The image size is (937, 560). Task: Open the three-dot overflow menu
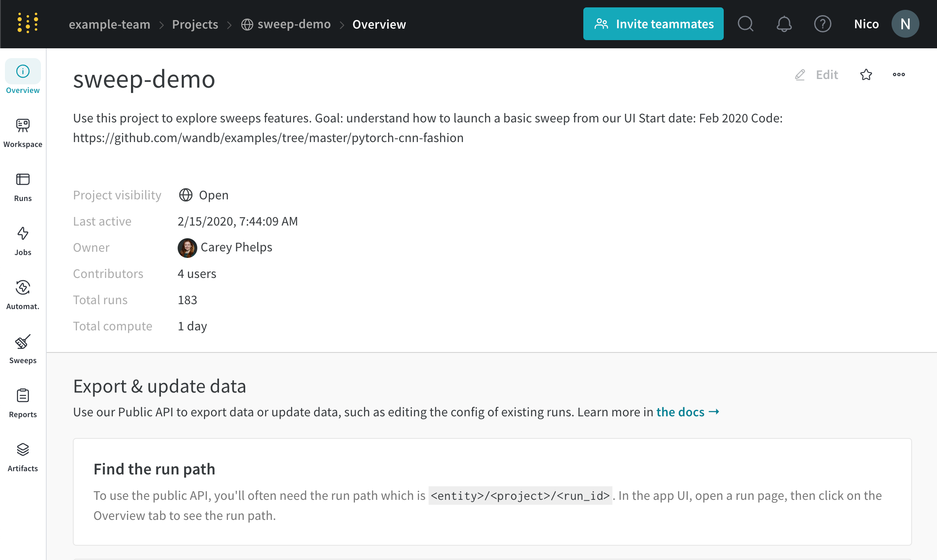click(899, 75)
